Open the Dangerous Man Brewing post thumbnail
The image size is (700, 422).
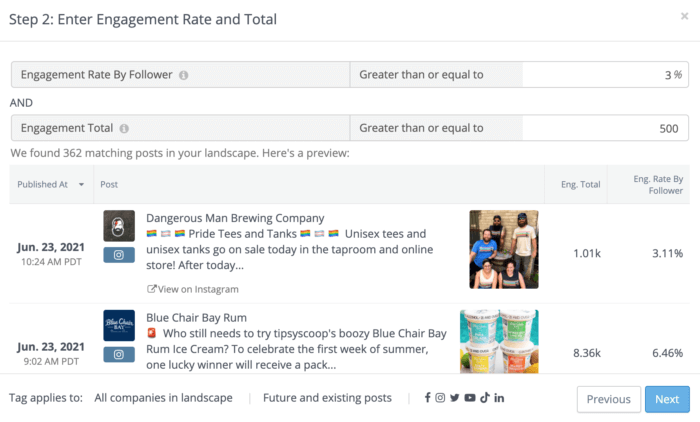coord(504,249)
